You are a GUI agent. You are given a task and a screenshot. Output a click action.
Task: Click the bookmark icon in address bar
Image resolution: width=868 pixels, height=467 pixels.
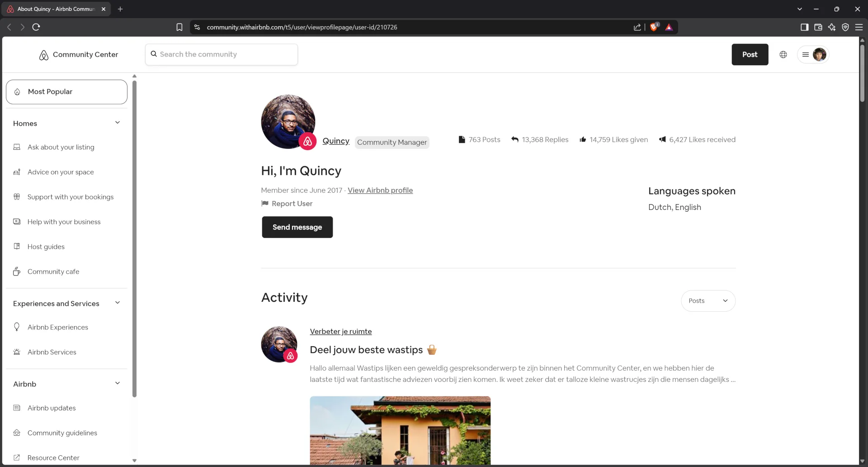click(179, 27)
